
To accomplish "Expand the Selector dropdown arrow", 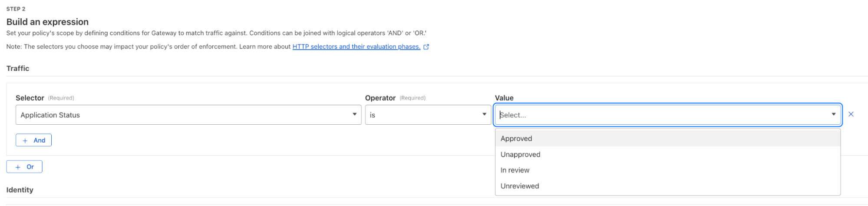I will (354, 114).
